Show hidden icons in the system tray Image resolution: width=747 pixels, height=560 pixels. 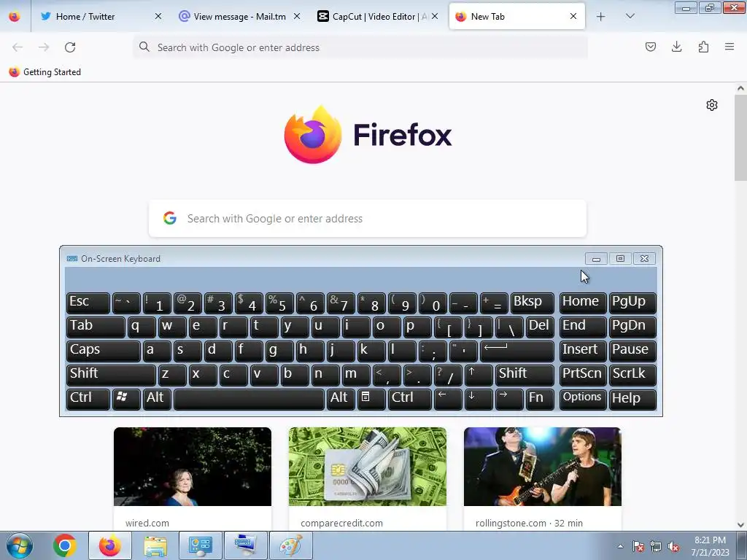[x=620, y=546]
